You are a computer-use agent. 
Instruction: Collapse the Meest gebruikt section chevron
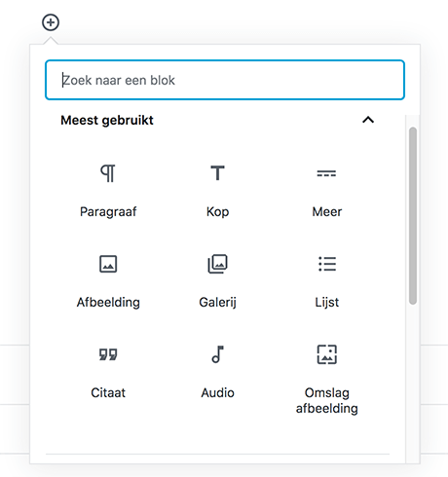pyautogui.click(x=368, y=120)
